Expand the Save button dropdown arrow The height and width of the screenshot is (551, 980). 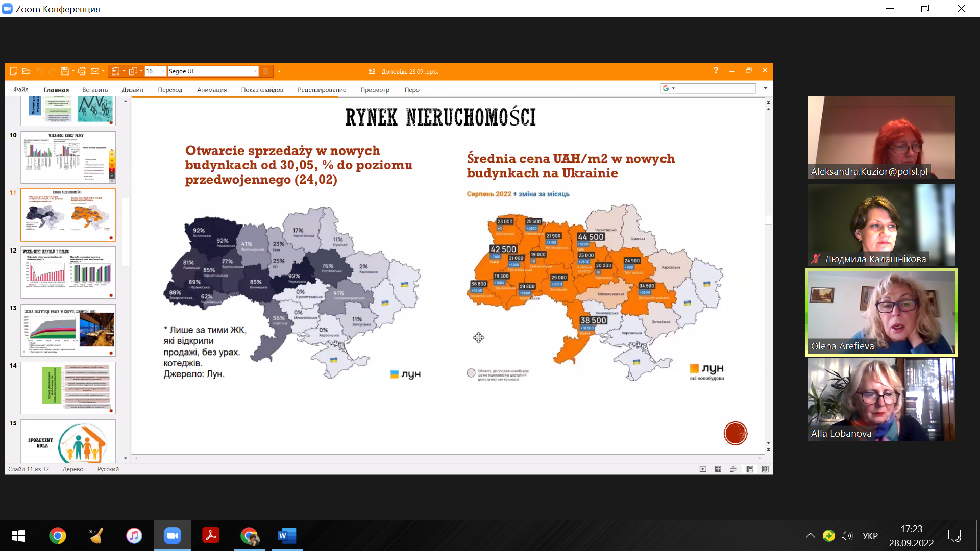(x=73, y=71)
